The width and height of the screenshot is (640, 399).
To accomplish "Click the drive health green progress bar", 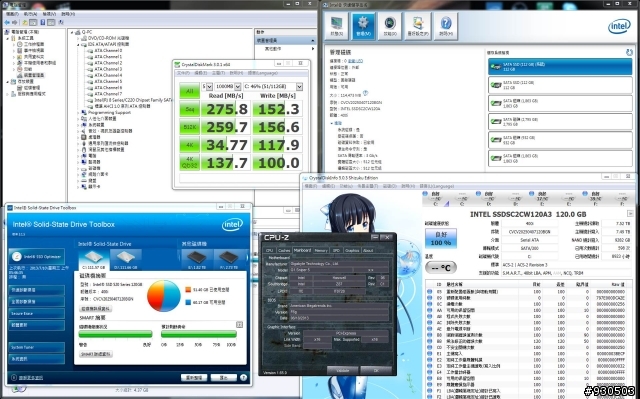I will point(116,334).
